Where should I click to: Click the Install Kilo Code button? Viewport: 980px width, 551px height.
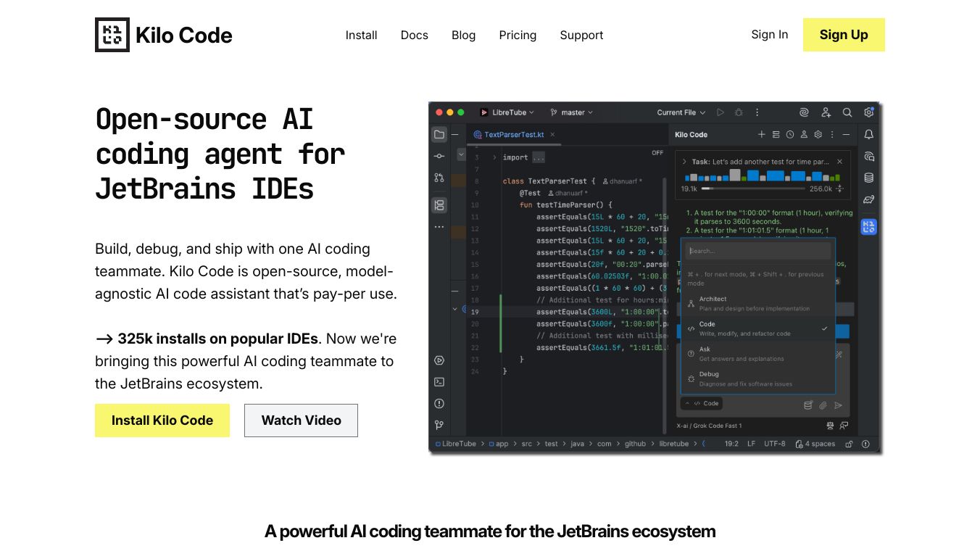[162, 420]
